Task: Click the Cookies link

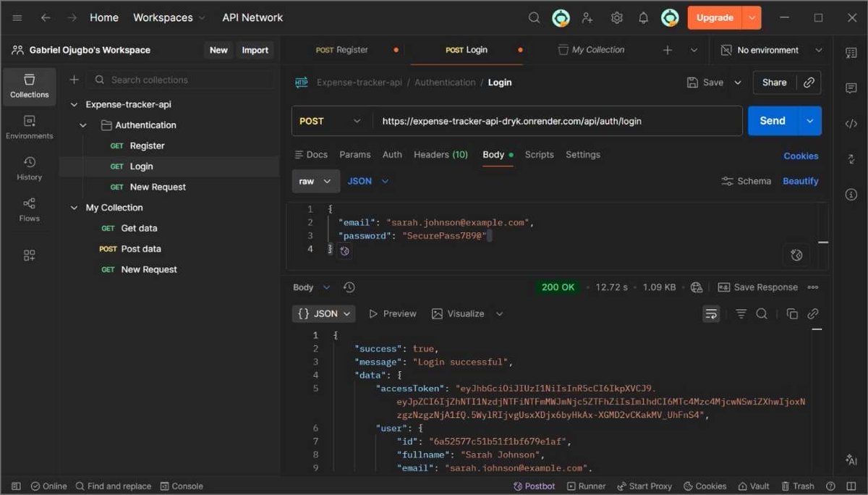Action: coord(801,156)
